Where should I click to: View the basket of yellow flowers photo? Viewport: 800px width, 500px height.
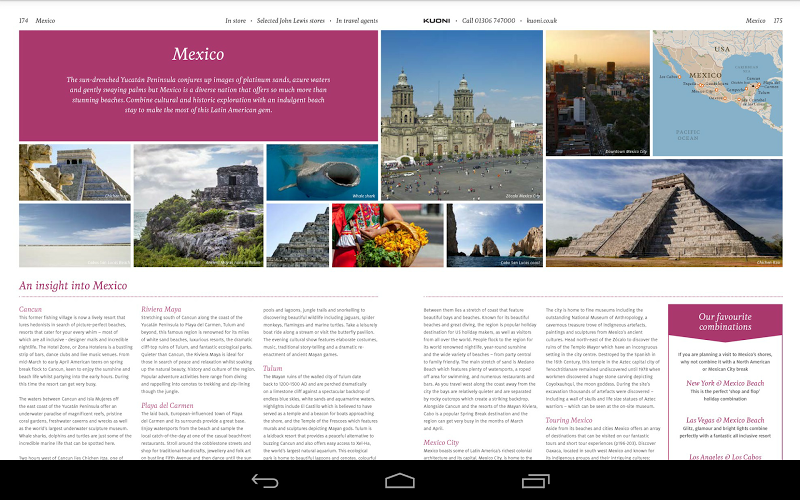[388, 235]
